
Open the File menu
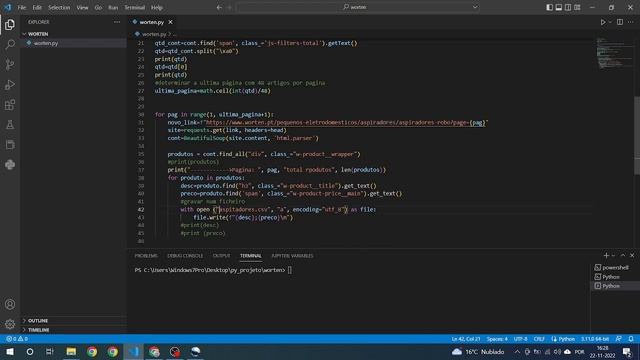(22, 7)
